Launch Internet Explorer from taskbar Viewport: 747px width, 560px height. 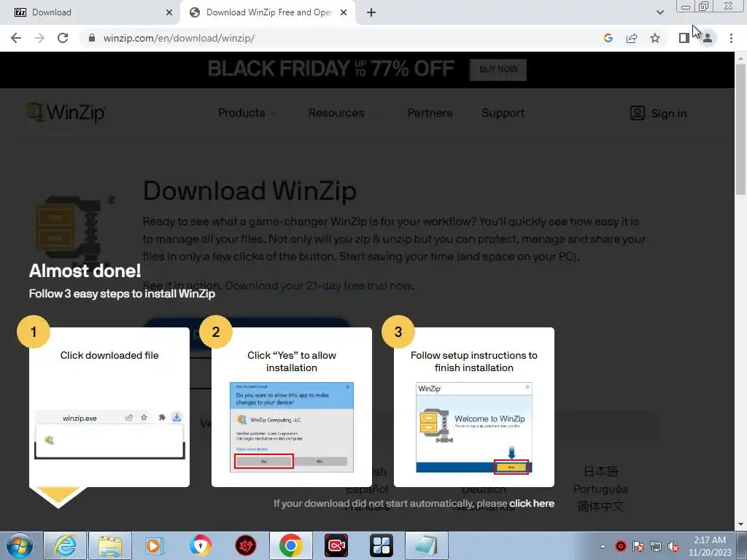[65, 545]
